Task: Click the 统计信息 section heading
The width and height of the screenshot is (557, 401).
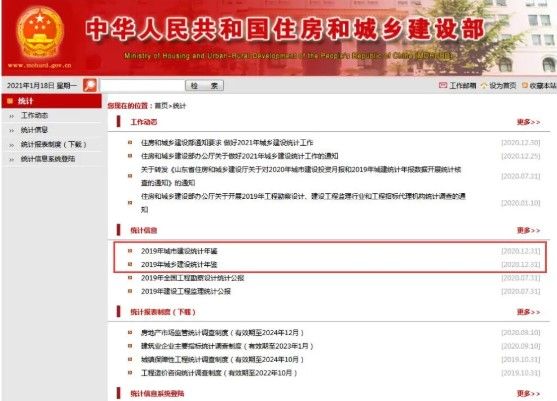Action: tap(144, 231)
